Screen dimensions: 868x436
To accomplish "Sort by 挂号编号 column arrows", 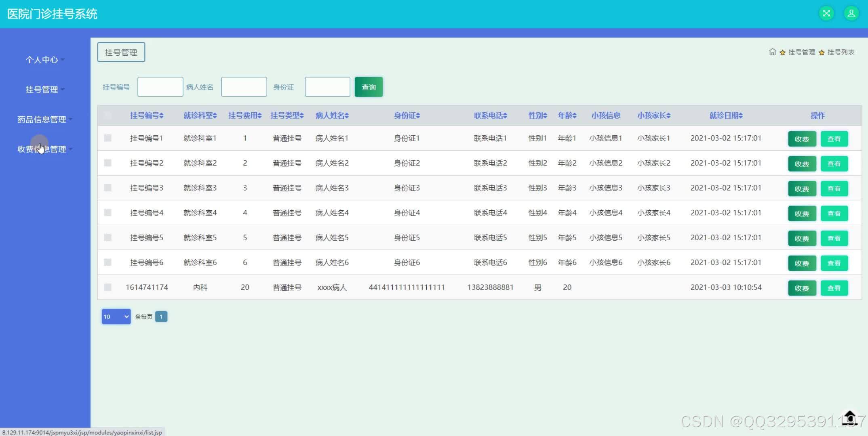I will [162, 116].
